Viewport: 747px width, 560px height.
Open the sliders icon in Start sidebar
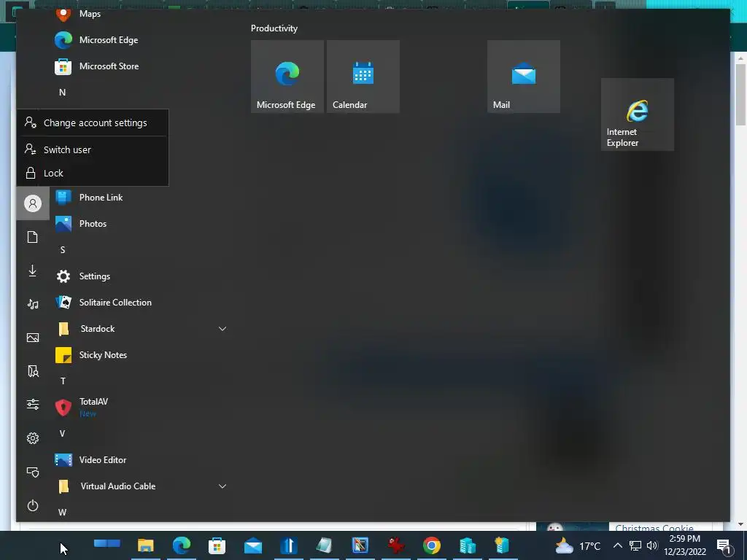33,405
